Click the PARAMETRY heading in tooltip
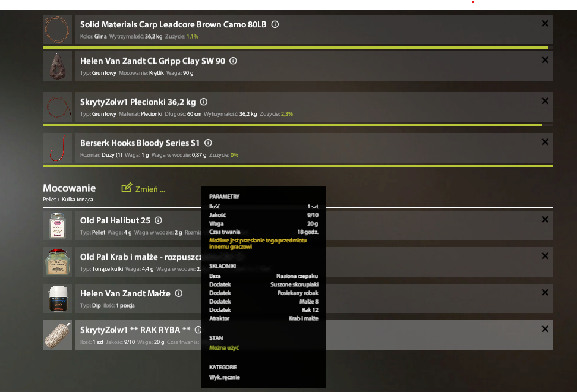Screen dimensions: 577x392 224,197
